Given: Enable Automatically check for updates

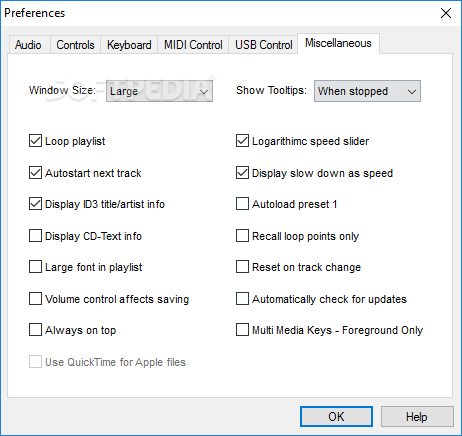Looking at the screenshot, I should click(242, 299).
